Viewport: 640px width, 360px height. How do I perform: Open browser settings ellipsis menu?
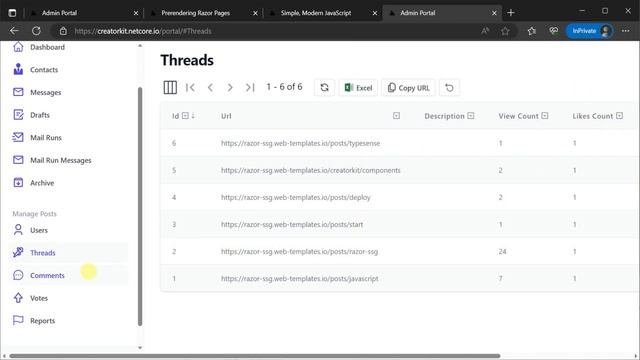click(625, 31)
